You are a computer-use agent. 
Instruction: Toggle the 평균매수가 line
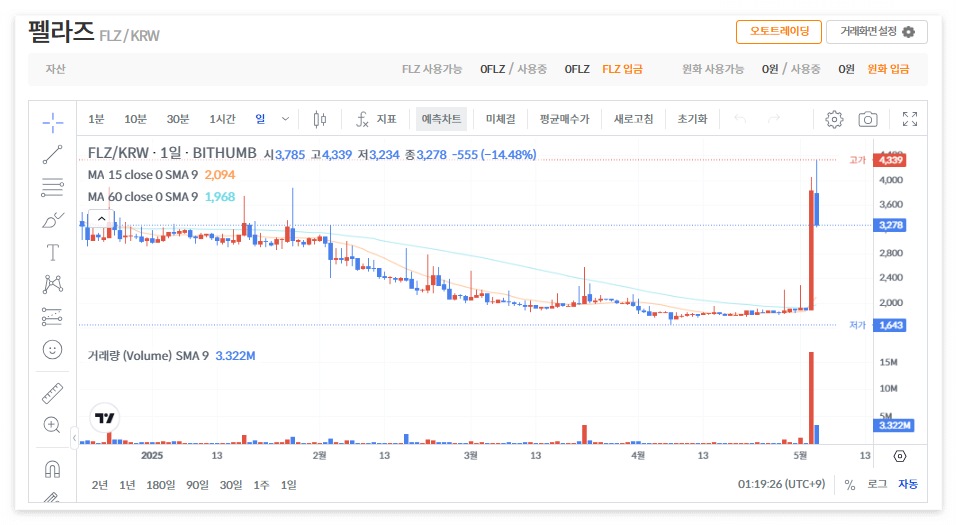[x=565, y=119]
